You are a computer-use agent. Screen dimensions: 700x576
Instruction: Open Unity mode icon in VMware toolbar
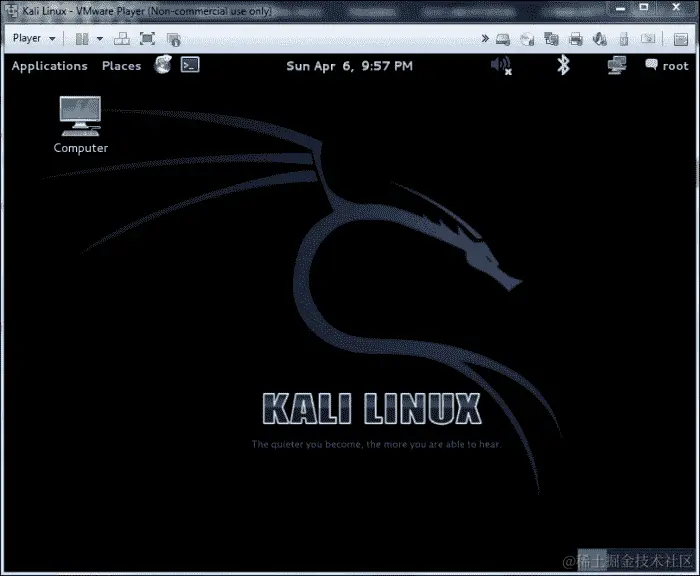point(173,39)
